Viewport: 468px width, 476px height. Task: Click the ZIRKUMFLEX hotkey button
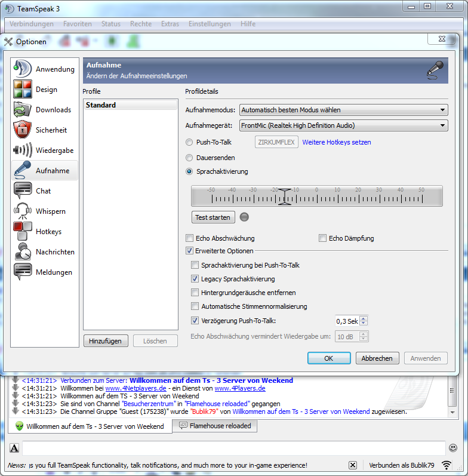(276, 142)
